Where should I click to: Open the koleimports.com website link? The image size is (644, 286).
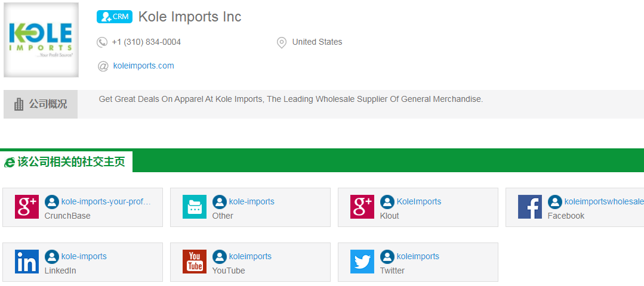143,66
